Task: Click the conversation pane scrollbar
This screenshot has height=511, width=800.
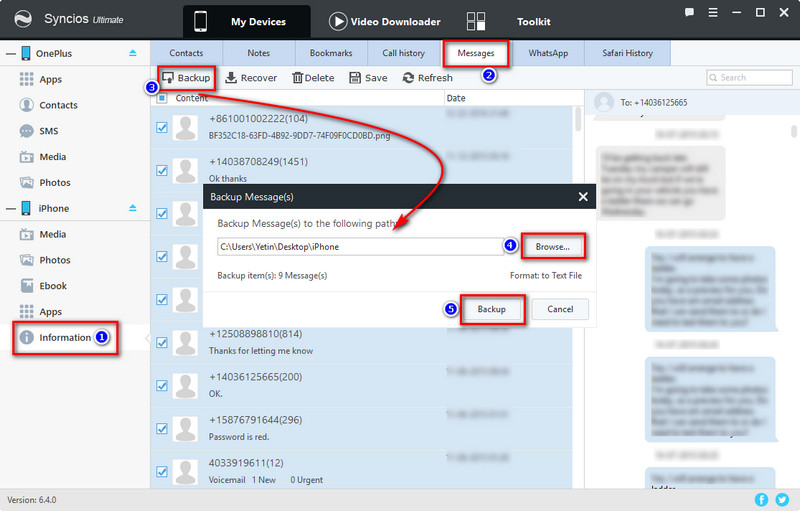Action: 794,131
